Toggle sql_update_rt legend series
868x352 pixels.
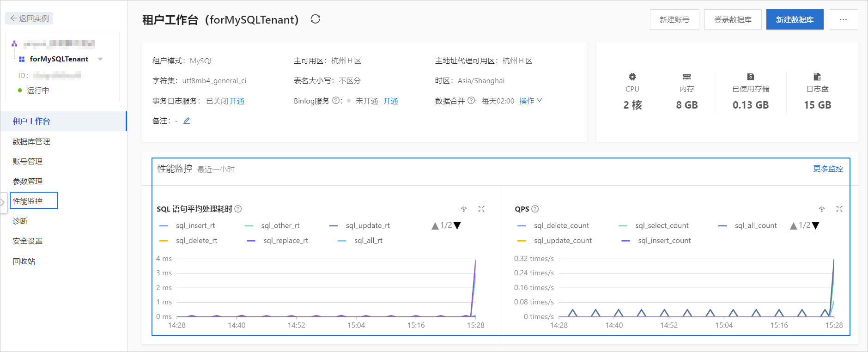pos(359,225)
